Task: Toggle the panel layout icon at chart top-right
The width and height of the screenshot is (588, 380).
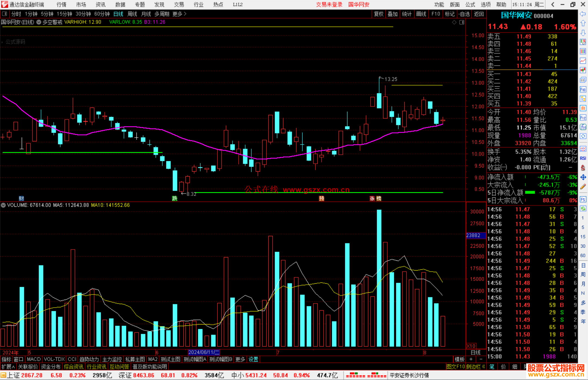Action: coord(462,22)
